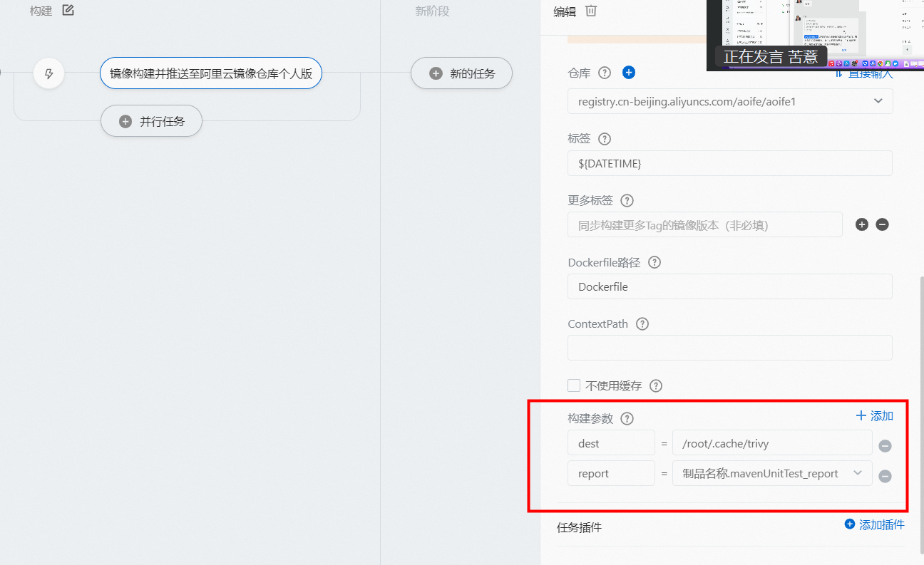Click the dest parameter name field
Image resolution: width=924 pixels, height=565 pixels.
pos(611,442)
